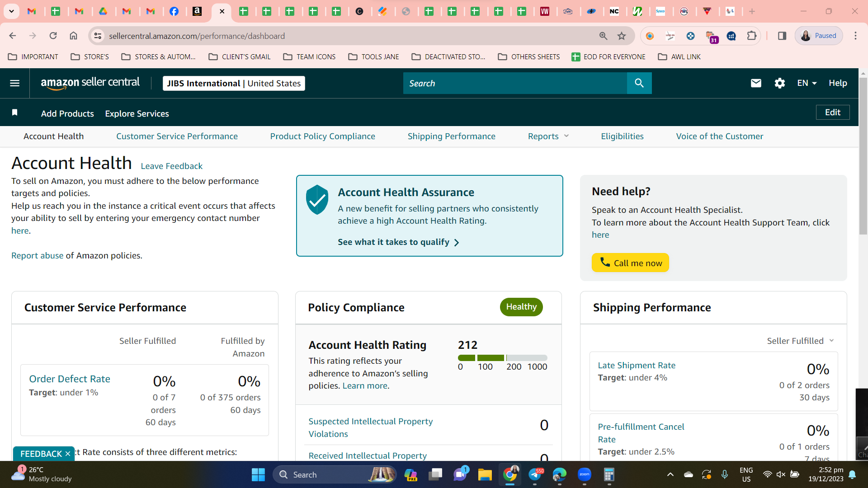
Task: Click the Amazon Seller Central logo
Action: (x=90, y=83)
